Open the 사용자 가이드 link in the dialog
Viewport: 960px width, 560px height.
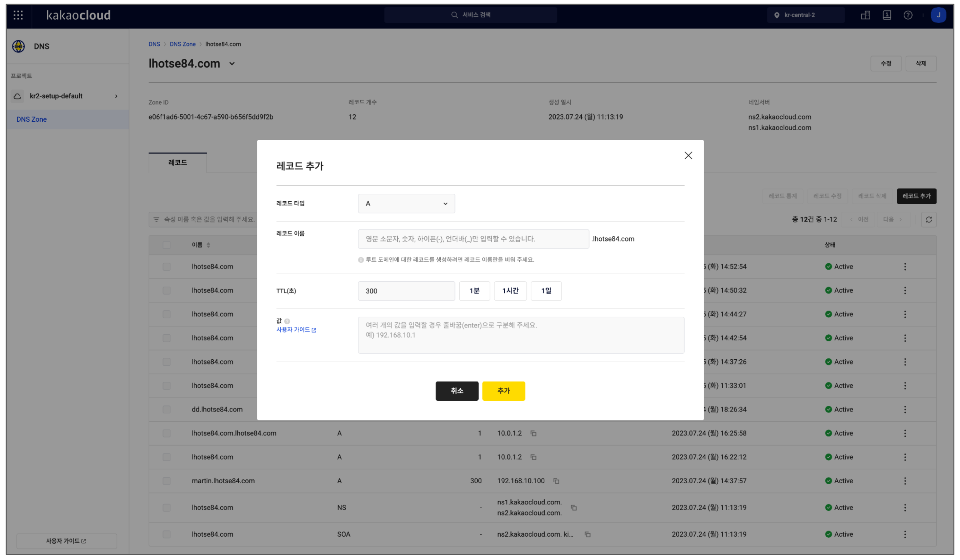[x=296, y=330]
